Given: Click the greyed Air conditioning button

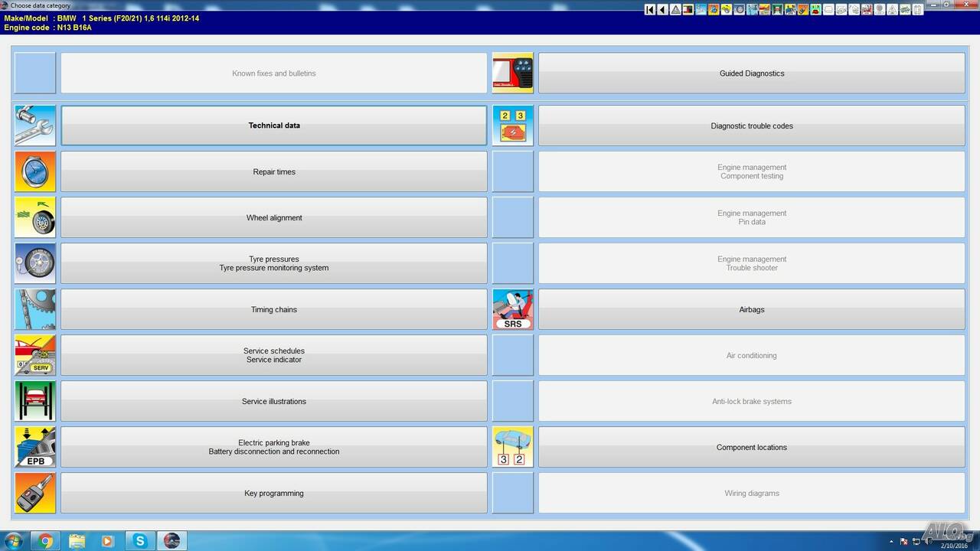Looking at the screenshot, I should [752, 355].
